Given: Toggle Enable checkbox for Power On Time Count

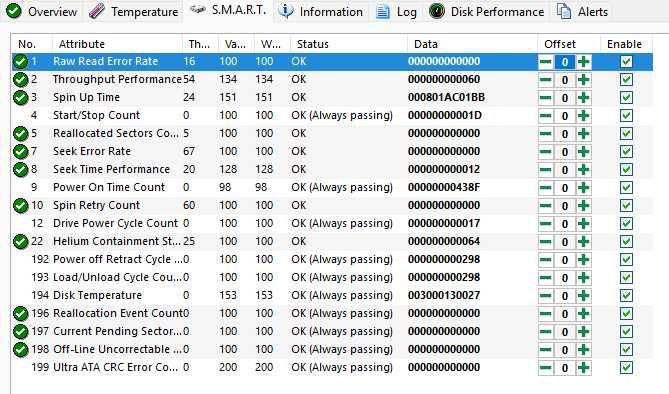Looking at the screenshot, I should tap(626, 188).
